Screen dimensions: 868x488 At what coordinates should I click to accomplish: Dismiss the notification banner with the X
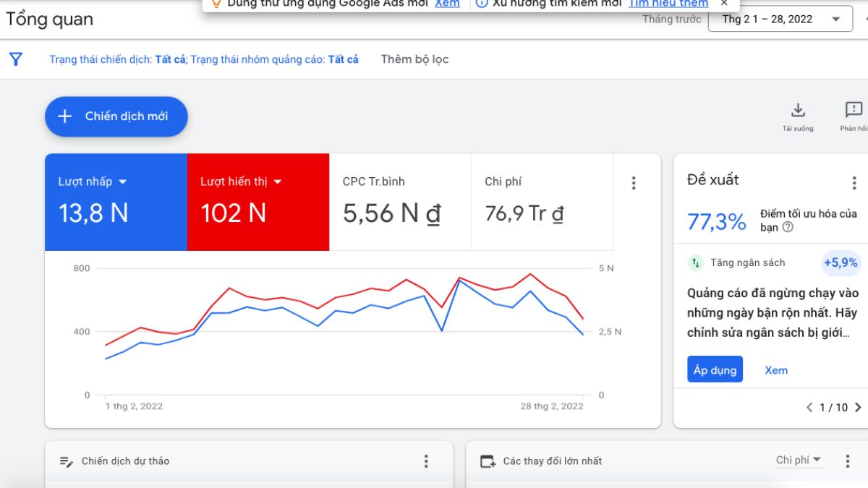(724, 4)
